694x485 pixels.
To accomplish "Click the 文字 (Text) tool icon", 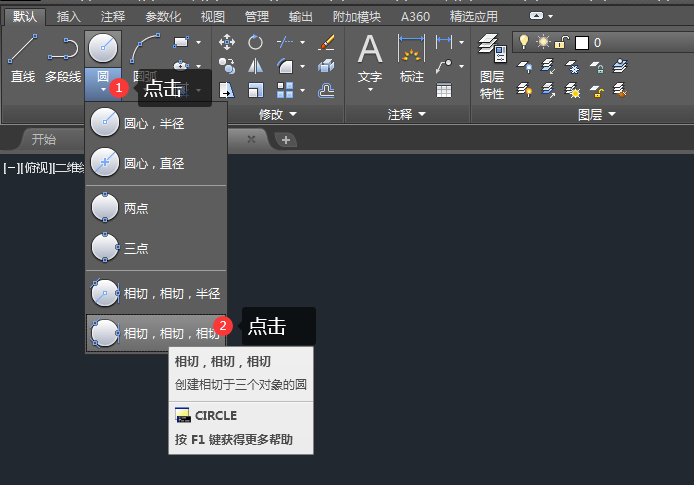I will tap(370, 49).
